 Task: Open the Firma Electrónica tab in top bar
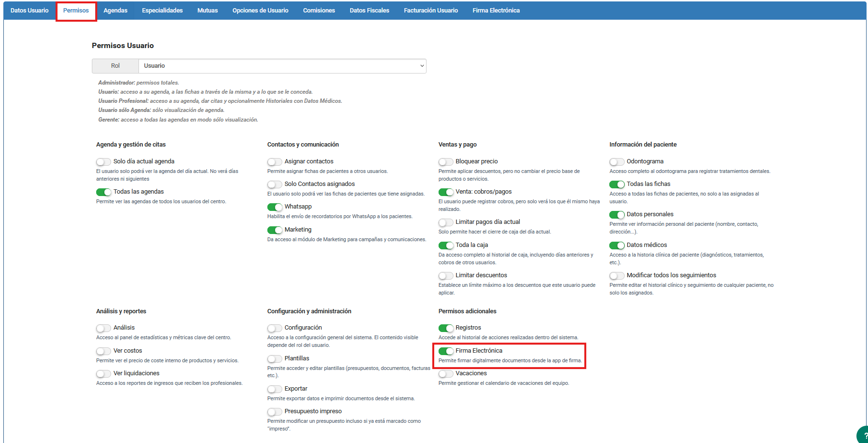[496, 11]
